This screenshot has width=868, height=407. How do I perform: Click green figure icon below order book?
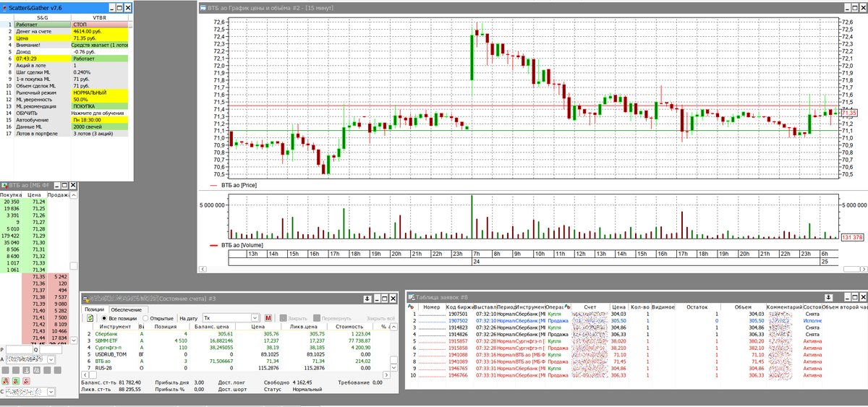[15, 381]
